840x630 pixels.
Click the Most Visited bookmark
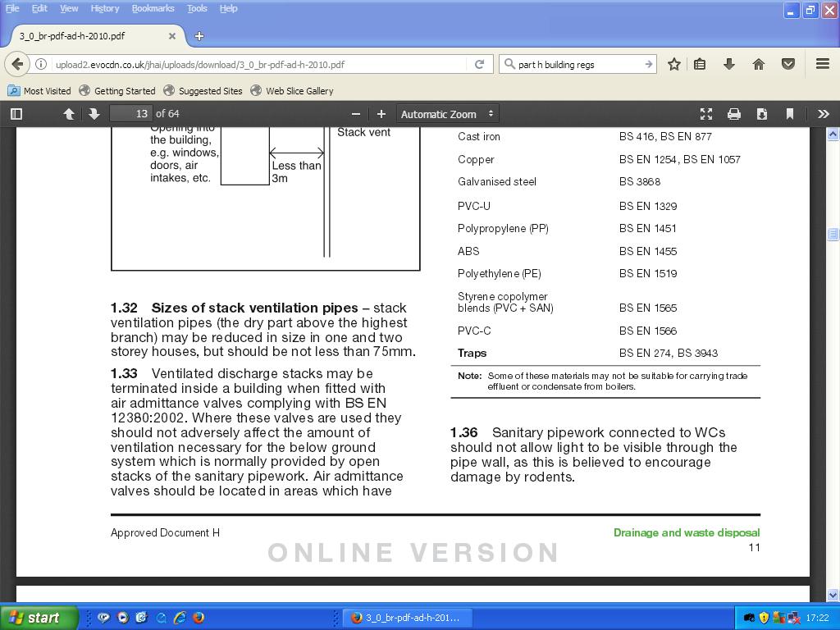click(39, 91)
